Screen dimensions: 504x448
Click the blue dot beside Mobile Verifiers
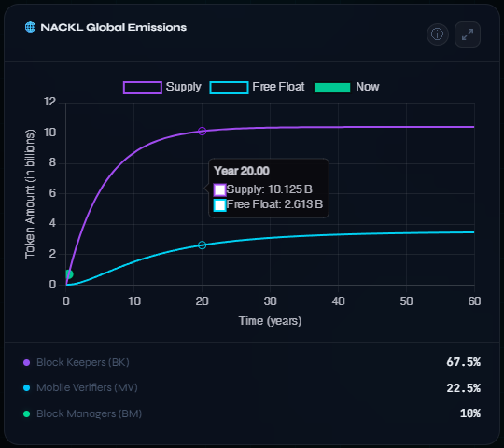pos(27,388)
